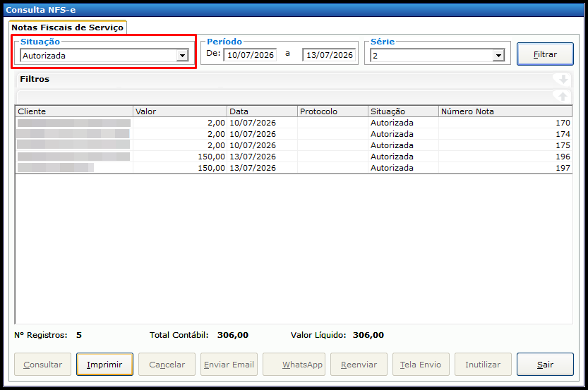
Task: Select the invoice row with note number 196
Action: coord(294,157)
